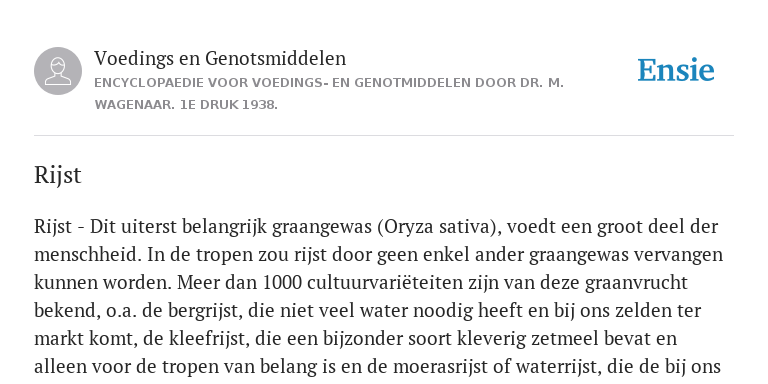Click the horizontal divider below the header
This screenshot has width=768, height=384.
[x=384, y=135]
